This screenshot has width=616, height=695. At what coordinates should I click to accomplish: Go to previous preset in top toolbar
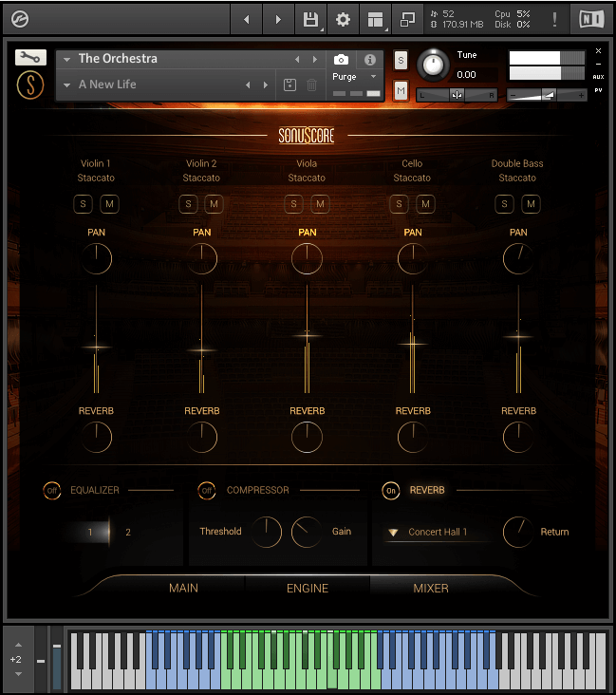[247, 19]
